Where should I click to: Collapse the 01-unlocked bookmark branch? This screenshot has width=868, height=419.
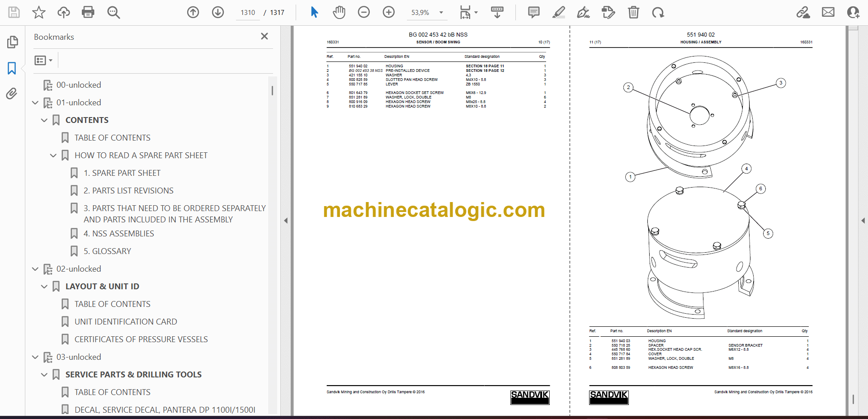(35, 103)
